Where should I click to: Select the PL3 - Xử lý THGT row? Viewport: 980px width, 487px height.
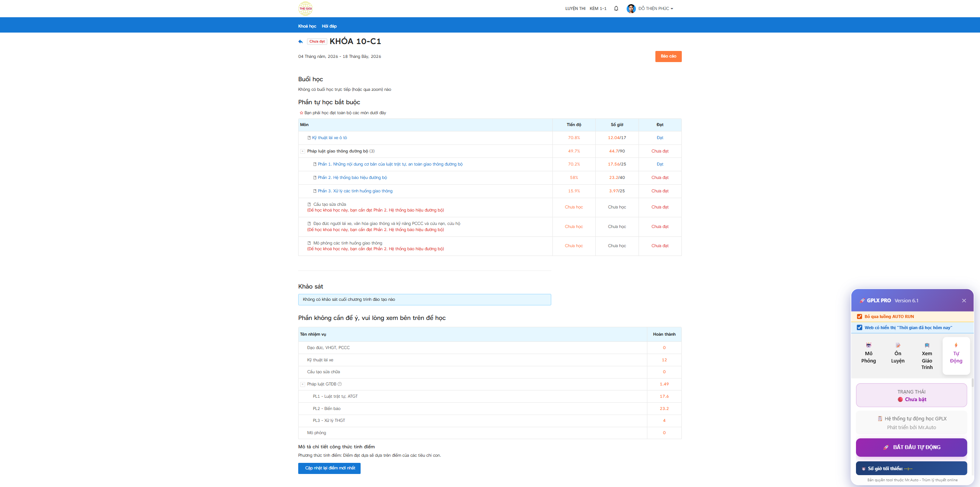[490, 420]
